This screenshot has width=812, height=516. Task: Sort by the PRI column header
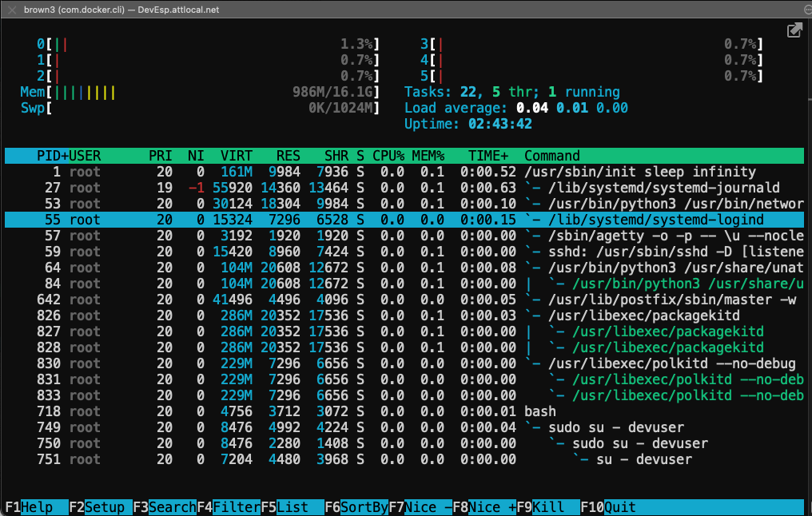coord(161,156)
